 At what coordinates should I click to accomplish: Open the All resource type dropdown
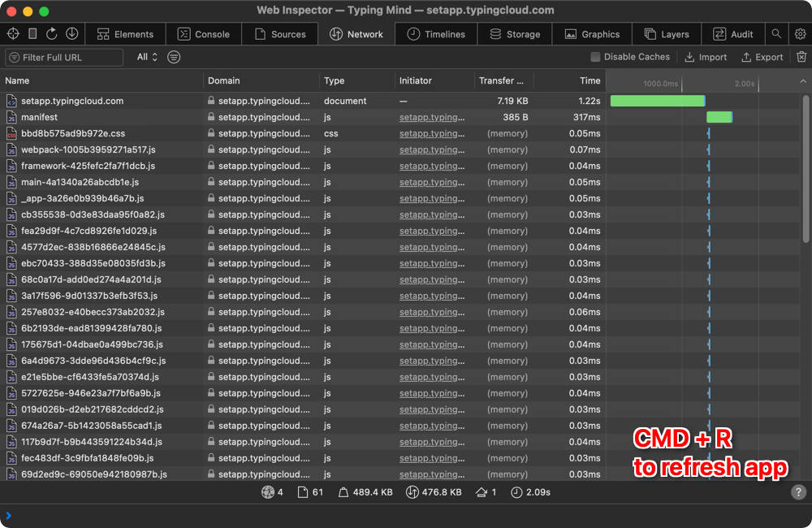tap(147, 57)
